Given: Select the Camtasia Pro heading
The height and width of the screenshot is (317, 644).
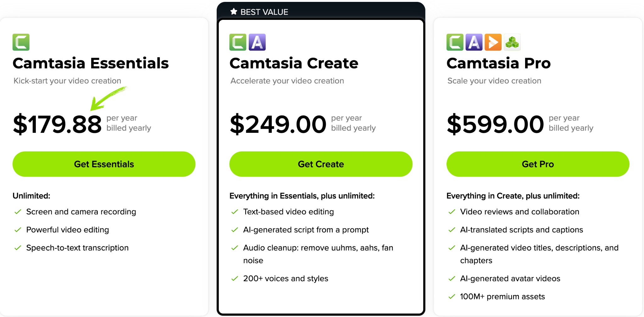Looking at the screenshot, I should 498,63.
